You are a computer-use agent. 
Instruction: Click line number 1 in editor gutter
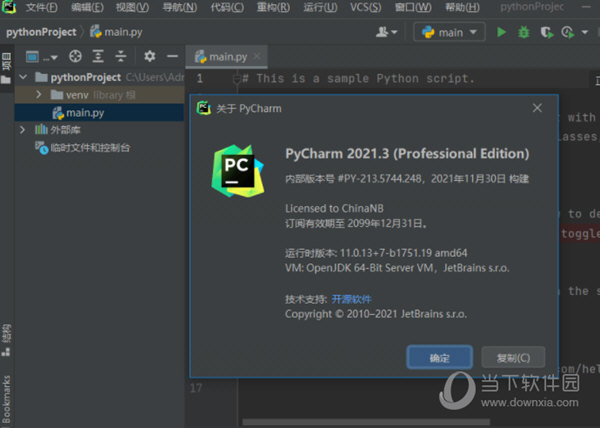pyautogui.click(x=200, y=79)
